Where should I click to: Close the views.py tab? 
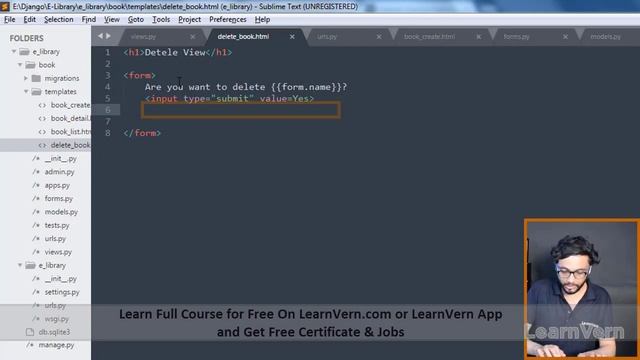point(193,37)
